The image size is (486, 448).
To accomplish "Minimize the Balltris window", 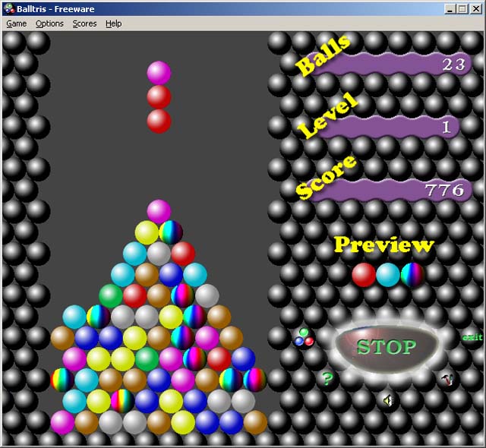I will (x=450, y=8).
